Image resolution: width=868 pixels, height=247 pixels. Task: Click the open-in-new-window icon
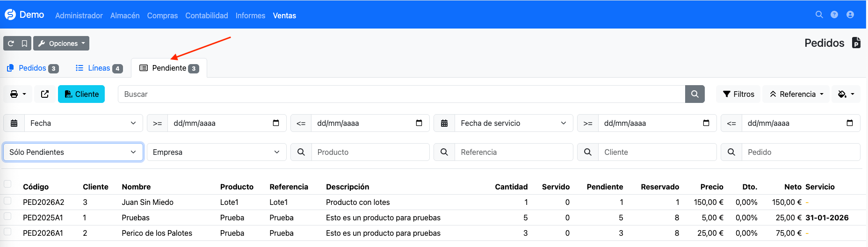[x=45, y=94]
